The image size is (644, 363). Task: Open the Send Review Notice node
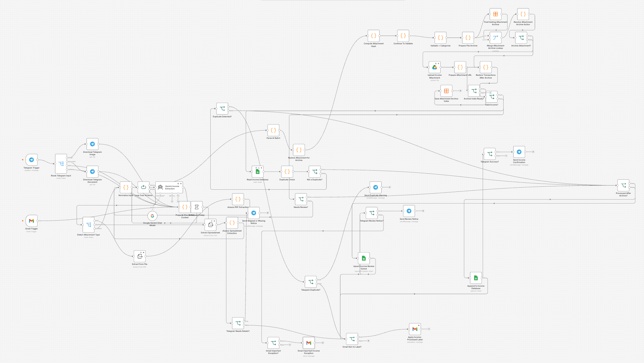(409, 211)
